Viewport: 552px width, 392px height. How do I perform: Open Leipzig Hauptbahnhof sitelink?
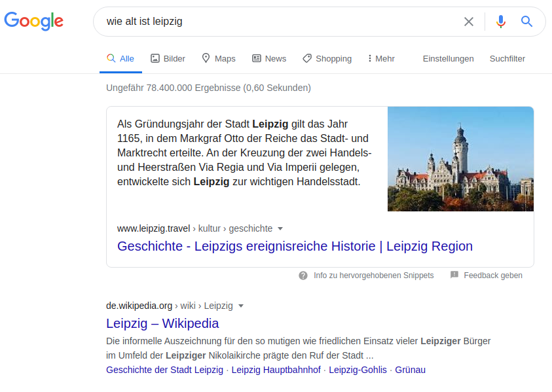[276, 370]
